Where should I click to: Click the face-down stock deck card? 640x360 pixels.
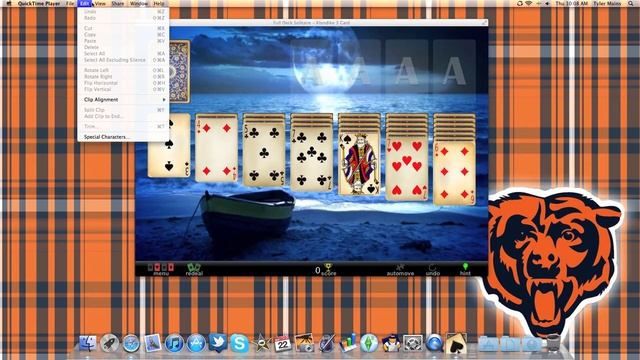coord(180,71)
